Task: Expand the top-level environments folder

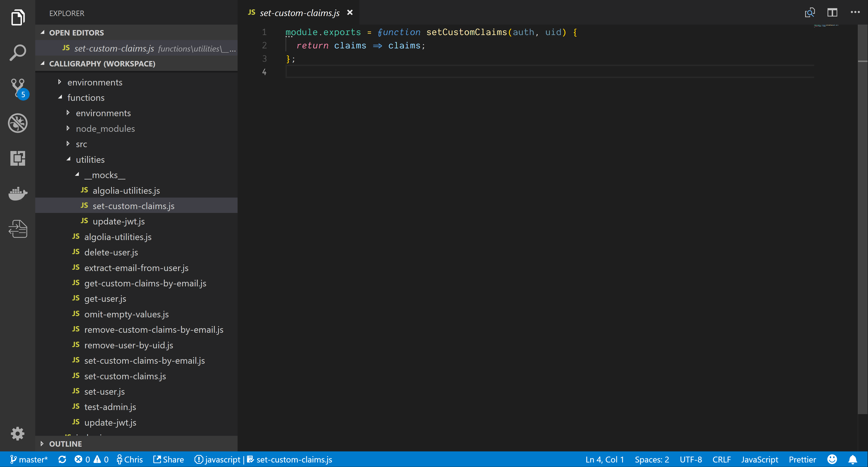Action: coord(136,82)
